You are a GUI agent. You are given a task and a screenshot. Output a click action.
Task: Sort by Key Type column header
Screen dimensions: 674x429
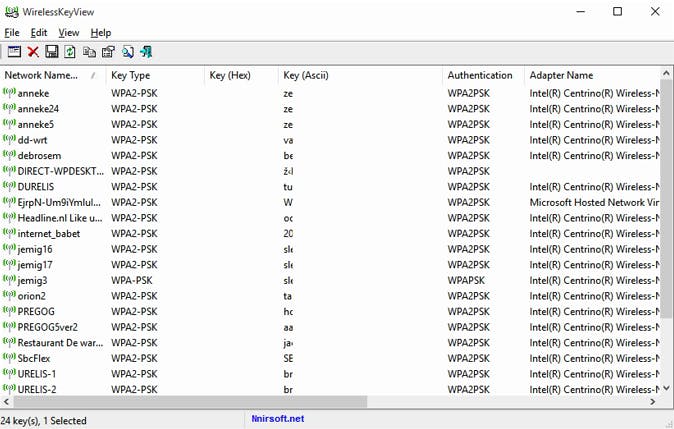click(155, 75)
